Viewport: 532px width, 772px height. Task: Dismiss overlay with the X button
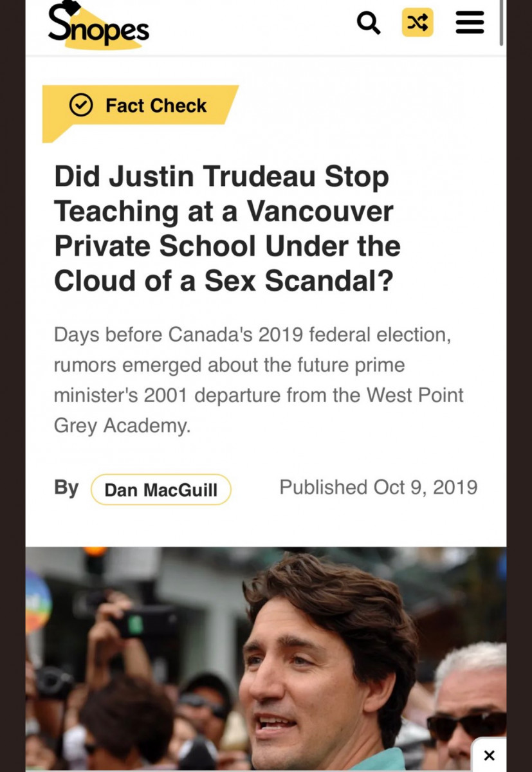tap(489, 755)
